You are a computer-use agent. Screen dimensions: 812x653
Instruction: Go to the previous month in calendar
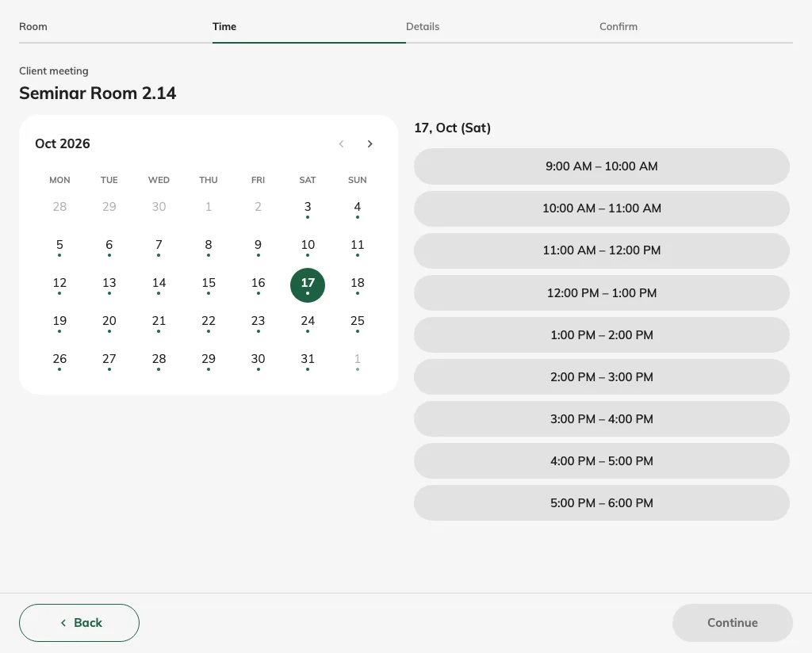pos(341,144)
